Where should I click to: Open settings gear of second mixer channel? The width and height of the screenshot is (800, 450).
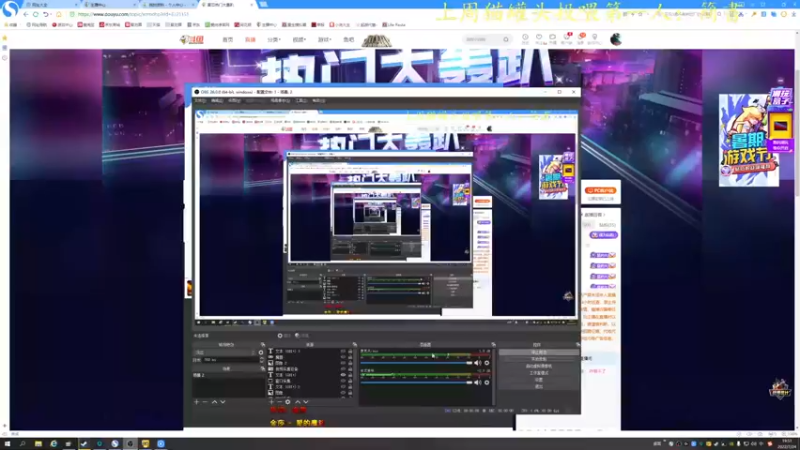click(x=487, y=382)
